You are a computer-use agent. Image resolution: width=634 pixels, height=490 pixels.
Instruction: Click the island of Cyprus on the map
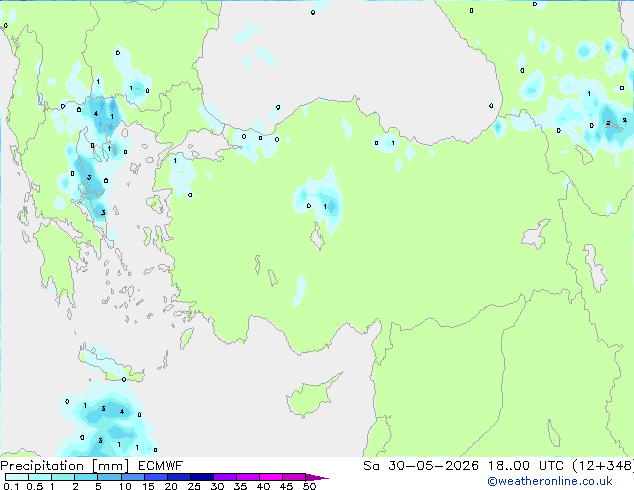[311, 396]
